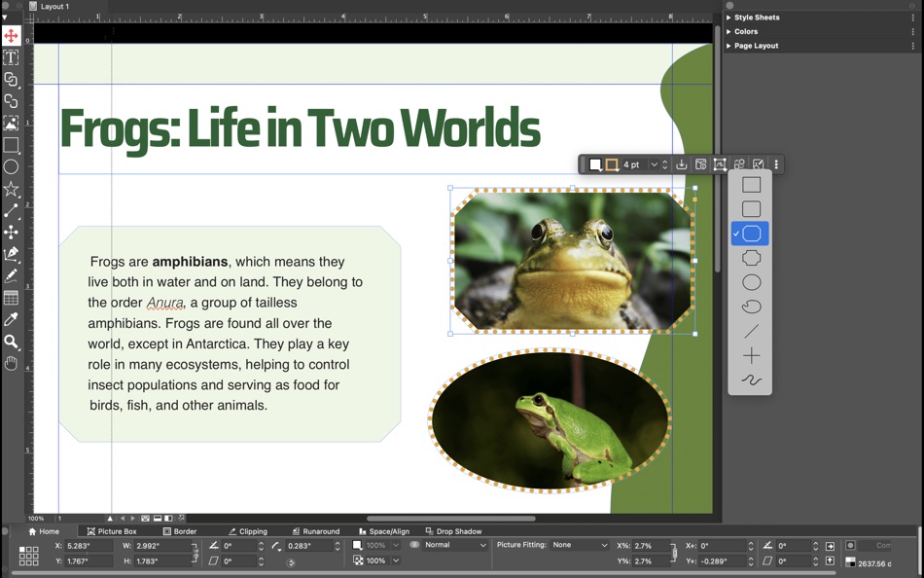The image size is (924, 578).
Task: Choose the freehand blob shape
Action: [751, 307]
